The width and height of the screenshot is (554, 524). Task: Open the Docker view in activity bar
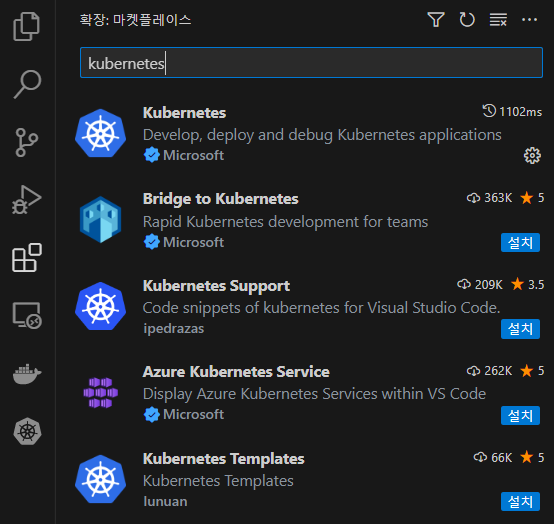(x=27, y=374)
